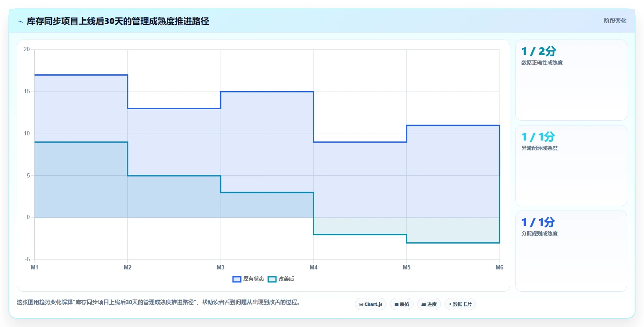Click the y-axis value 20
The image size is (644, 327).
(x=27, y=49)
